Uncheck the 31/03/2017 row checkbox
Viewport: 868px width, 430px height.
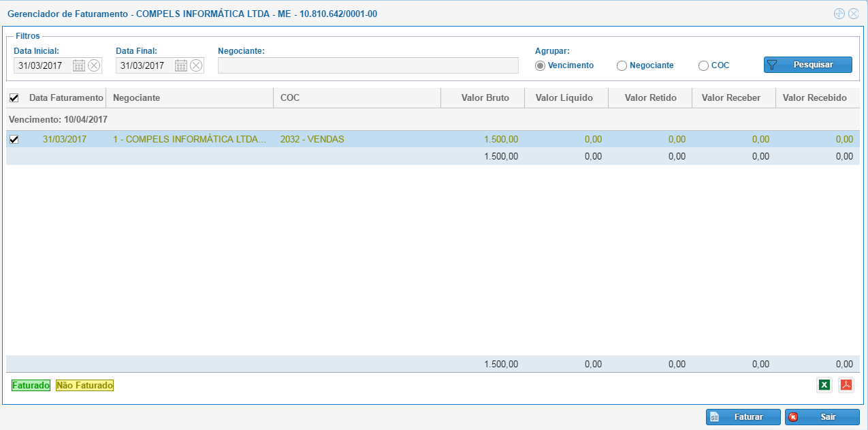click(14, 139)
